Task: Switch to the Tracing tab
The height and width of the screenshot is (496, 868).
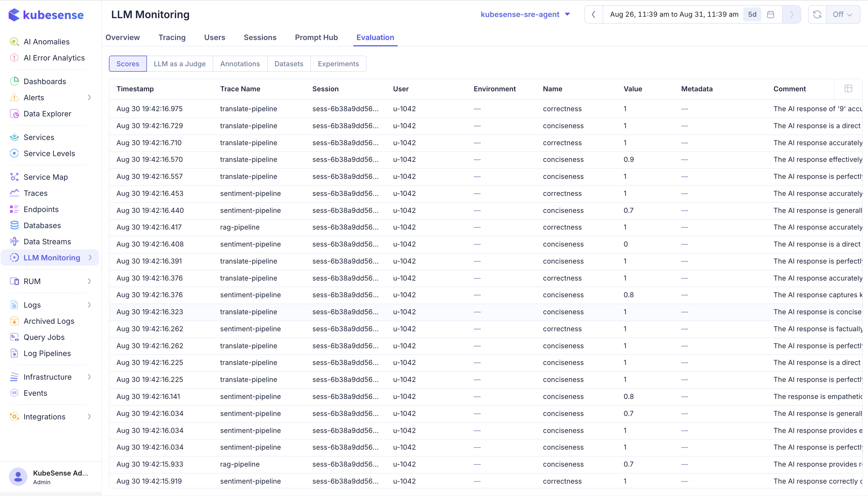Action: coord(172,37)
